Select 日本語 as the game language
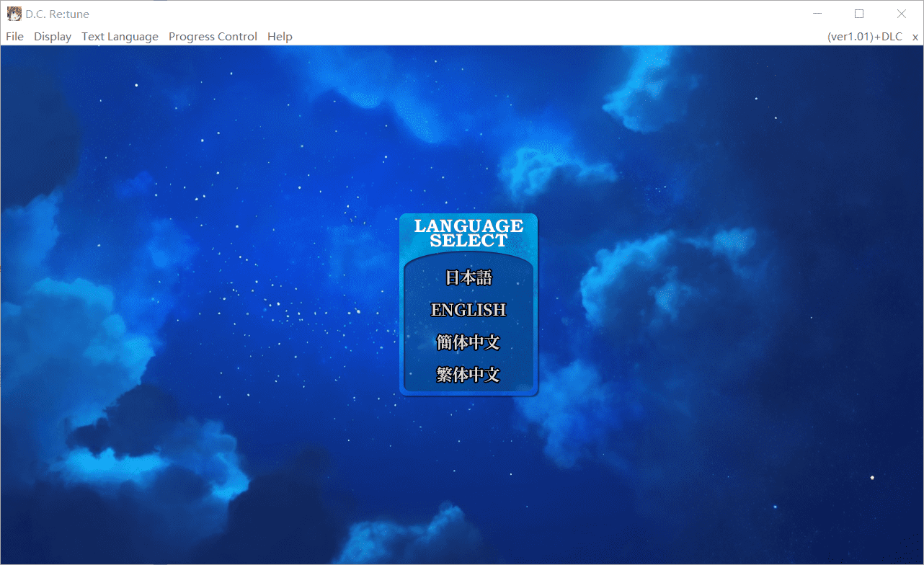 pyautogui.click(x=468, y=277)
